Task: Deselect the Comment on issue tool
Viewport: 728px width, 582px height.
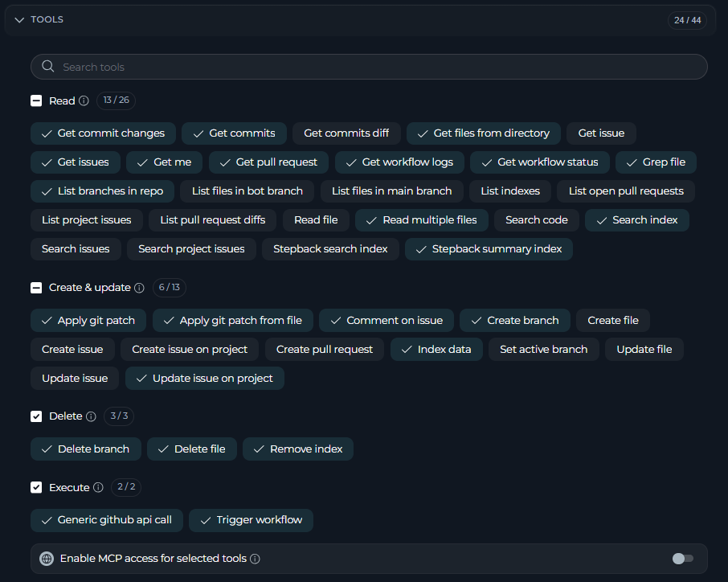Action: tap(386, 321)
